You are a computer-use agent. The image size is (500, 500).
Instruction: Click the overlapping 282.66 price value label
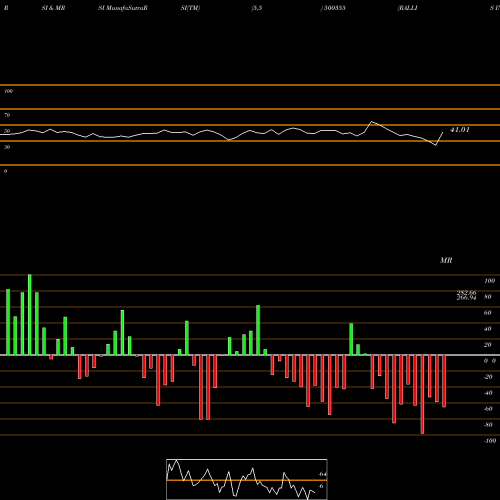[x=466, y=293]
